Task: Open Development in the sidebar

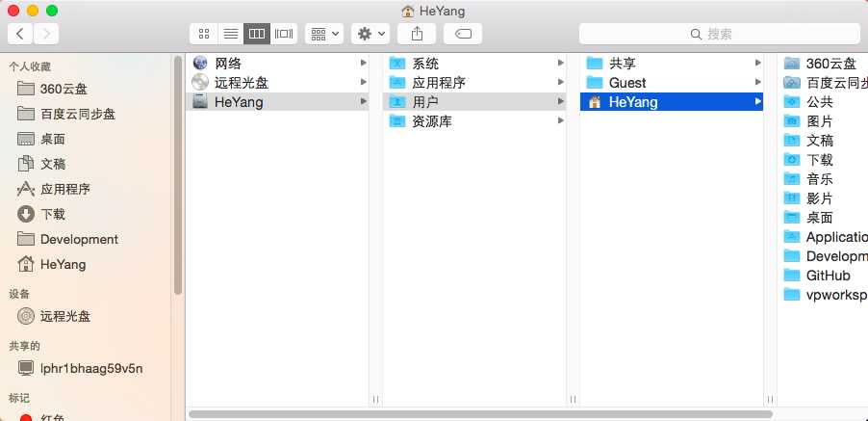Action: click(67, 239)
